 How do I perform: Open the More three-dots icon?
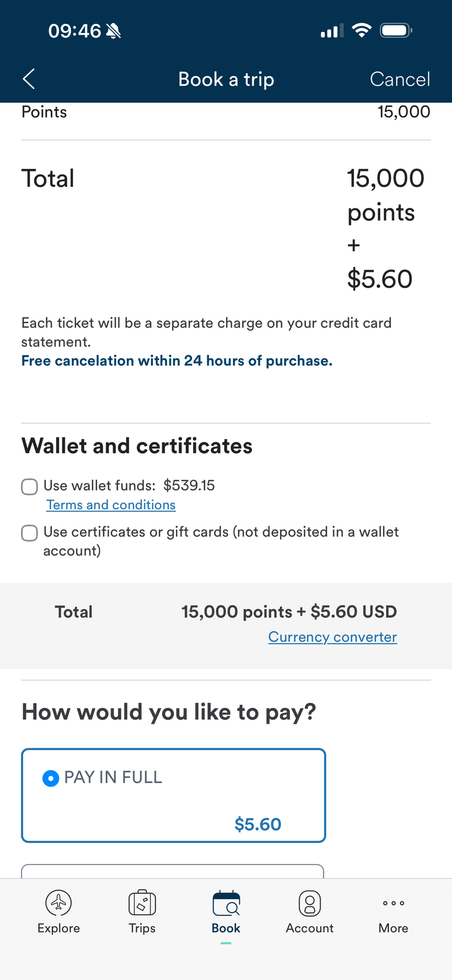click(x=394, y=903)
